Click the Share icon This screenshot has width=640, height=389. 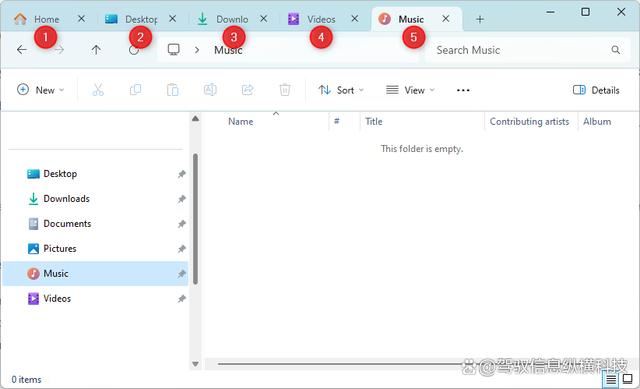tap(248, 90)
